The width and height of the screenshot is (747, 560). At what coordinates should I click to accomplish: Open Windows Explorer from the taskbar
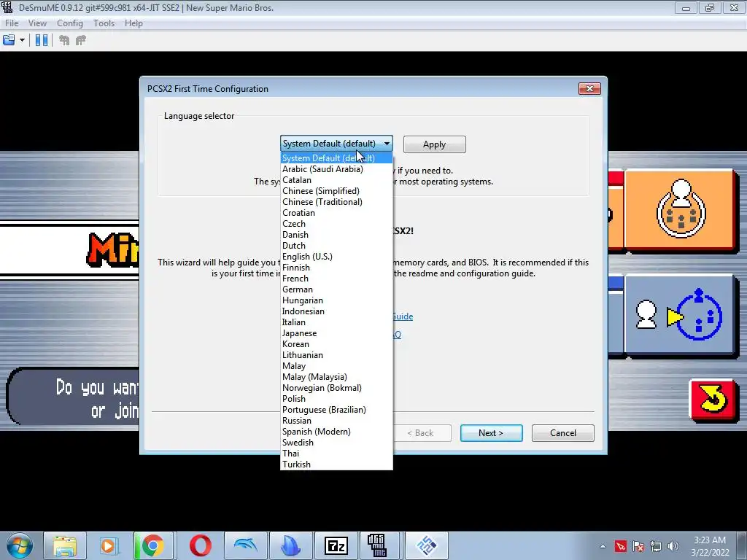pos(65,545)
